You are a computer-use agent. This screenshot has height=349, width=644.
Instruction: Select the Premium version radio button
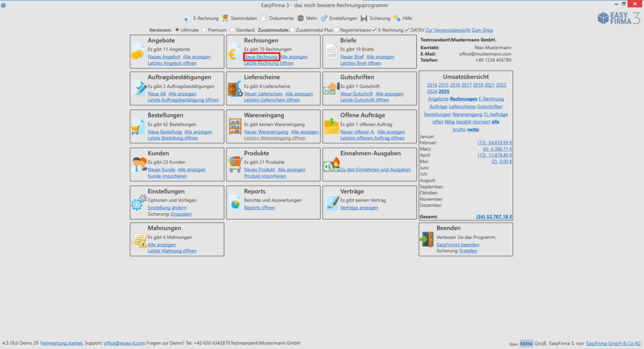tap(204, 30)
